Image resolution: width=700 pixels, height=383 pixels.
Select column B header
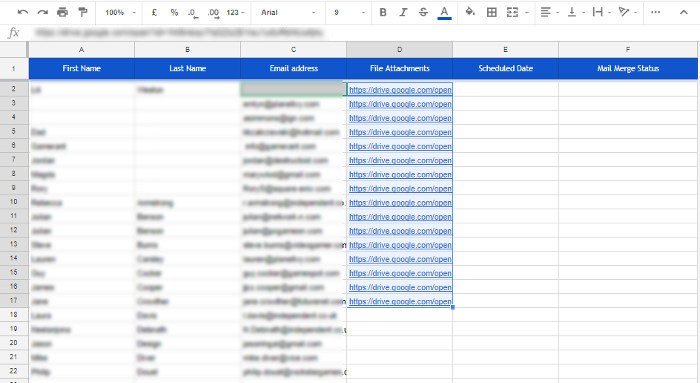tap(188, 50)
